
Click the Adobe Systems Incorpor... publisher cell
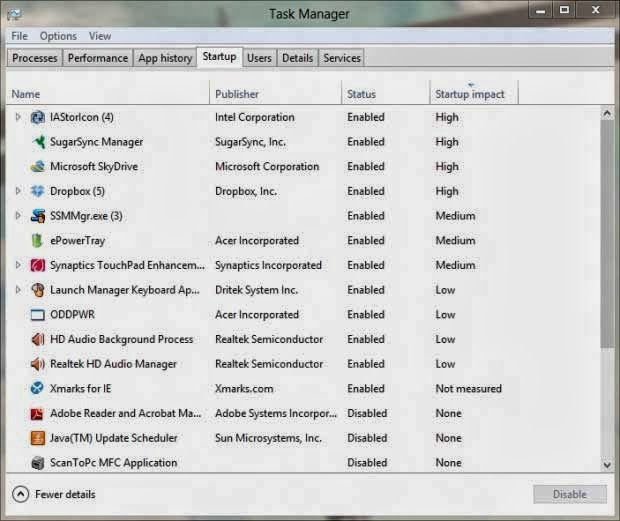point(276,413)
